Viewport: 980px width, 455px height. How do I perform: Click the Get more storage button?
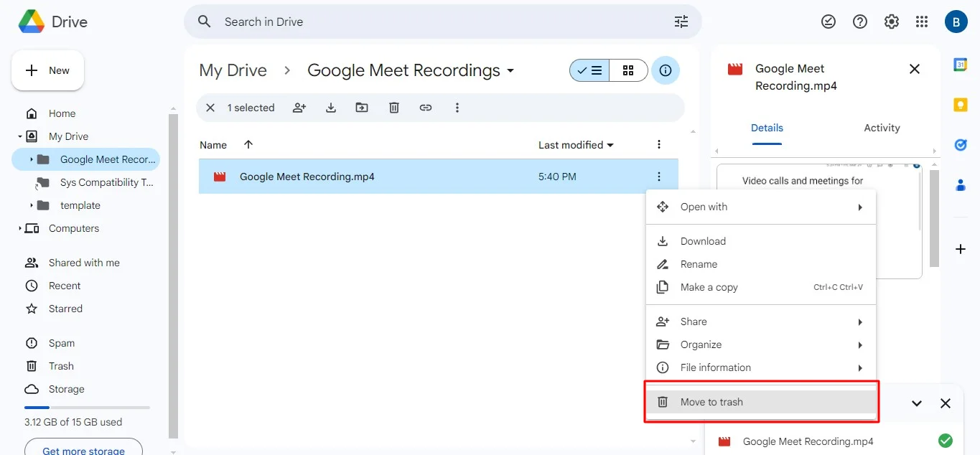pos(83,449)
